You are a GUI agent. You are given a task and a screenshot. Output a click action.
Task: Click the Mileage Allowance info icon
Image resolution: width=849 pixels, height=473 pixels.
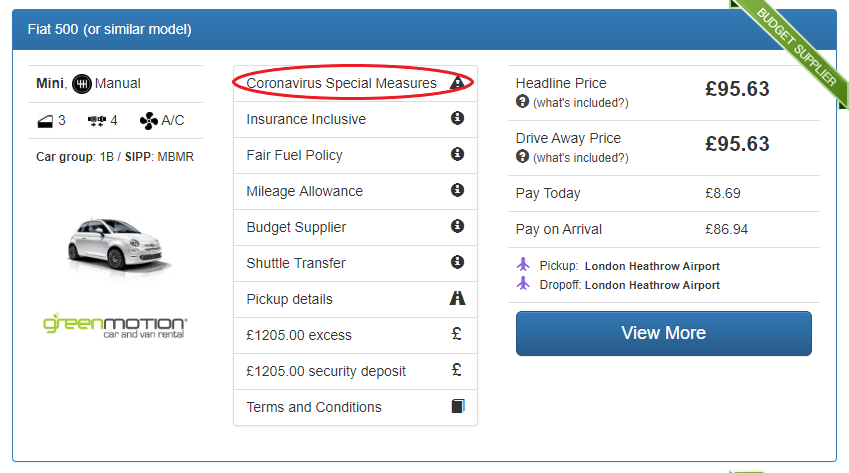point(457,191)
